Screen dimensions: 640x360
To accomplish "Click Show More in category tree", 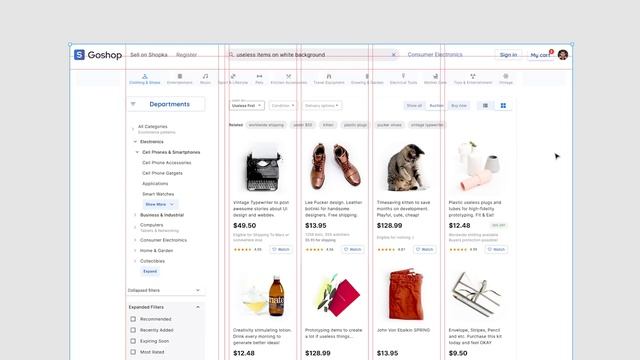I will coord(160,204).
